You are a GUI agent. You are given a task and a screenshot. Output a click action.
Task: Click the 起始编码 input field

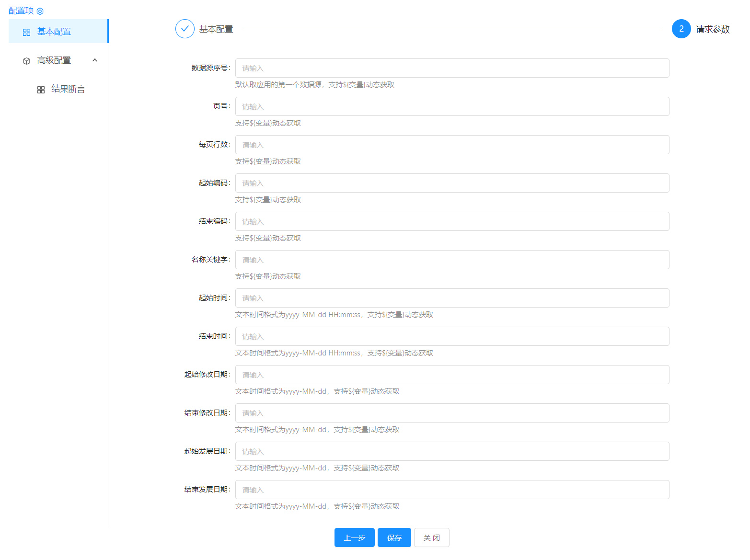[452, 183]
